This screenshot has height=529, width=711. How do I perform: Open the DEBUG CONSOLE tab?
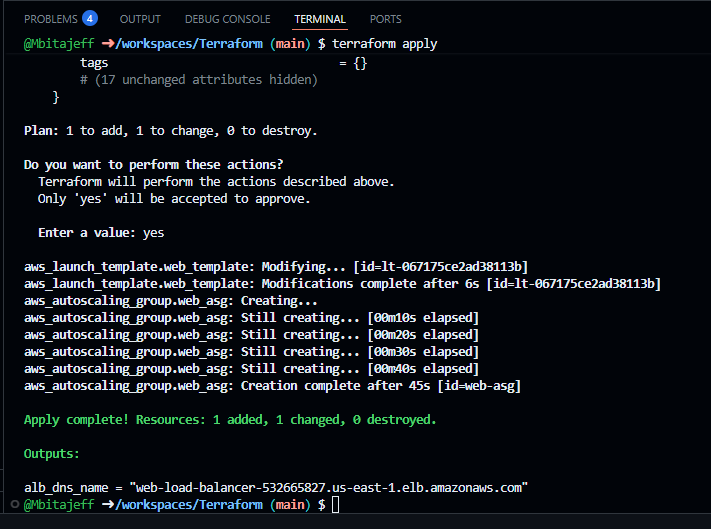click(x=228, y=19)
